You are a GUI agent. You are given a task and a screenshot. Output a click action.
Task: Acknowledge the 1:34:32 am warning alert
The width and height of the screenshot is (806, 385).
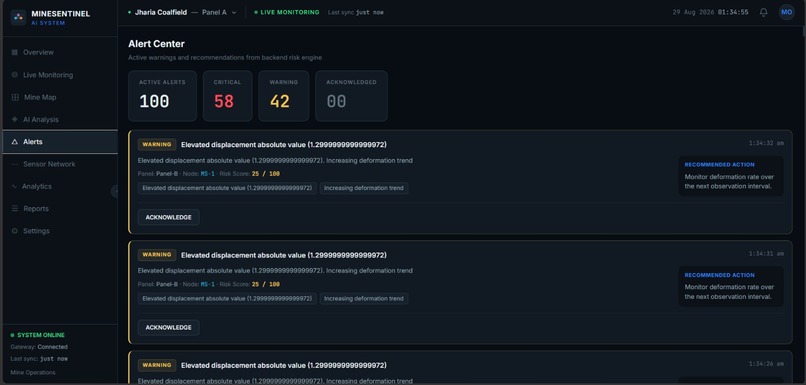click(x=169, y=217)
